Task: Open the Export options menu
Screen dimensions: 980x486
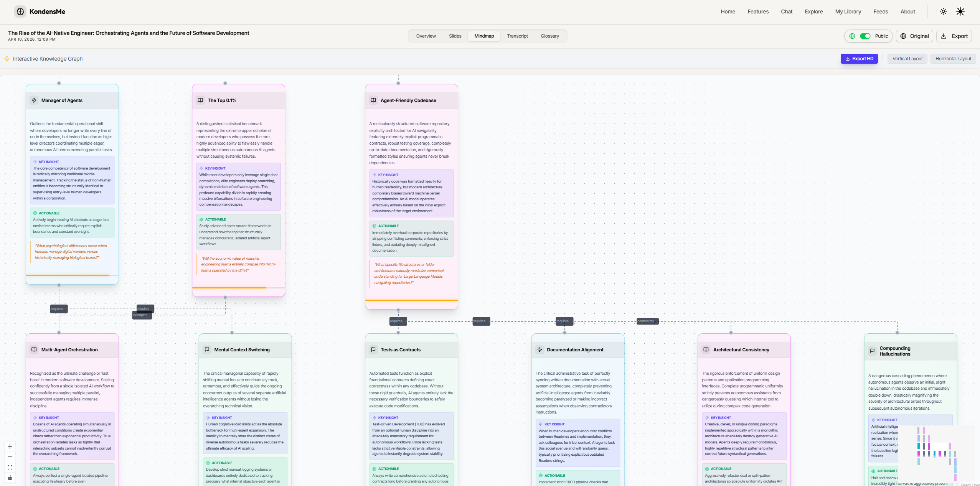Action: (954, 36)
